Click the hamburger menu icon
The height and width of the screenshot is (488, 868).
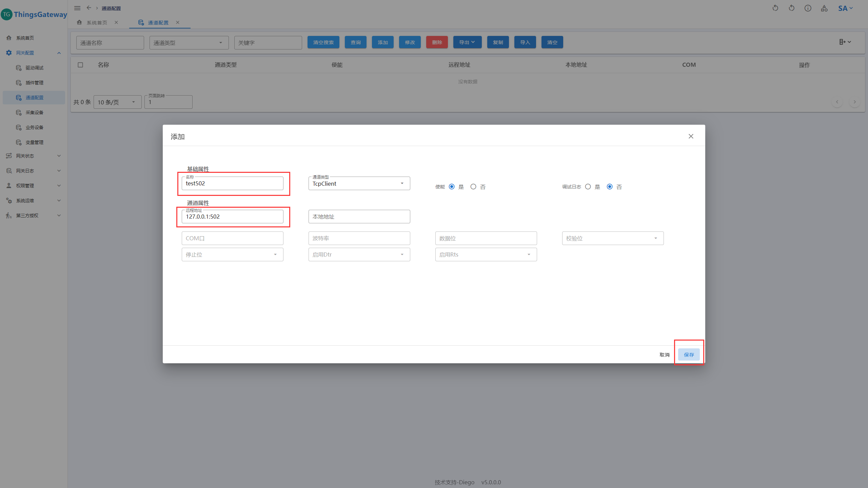click(77, 8)
